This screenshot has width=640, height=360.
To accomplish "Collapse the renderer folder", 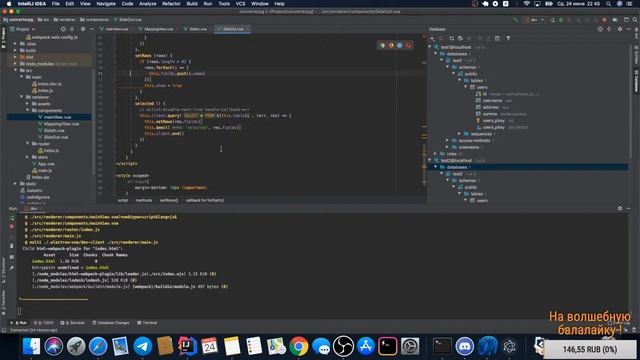I will [22, 97].
